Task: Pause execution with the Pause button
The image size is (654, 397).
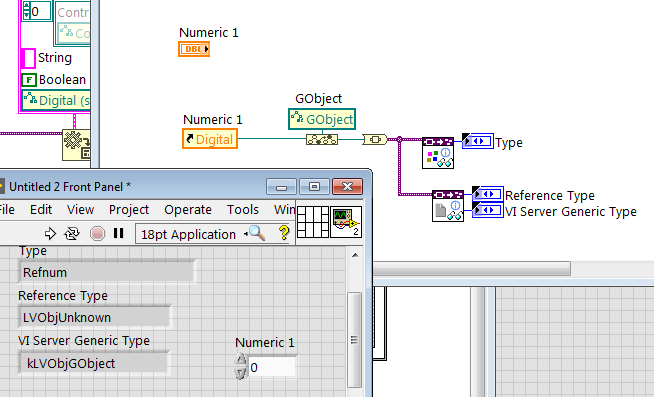Action: coord(118,233)
